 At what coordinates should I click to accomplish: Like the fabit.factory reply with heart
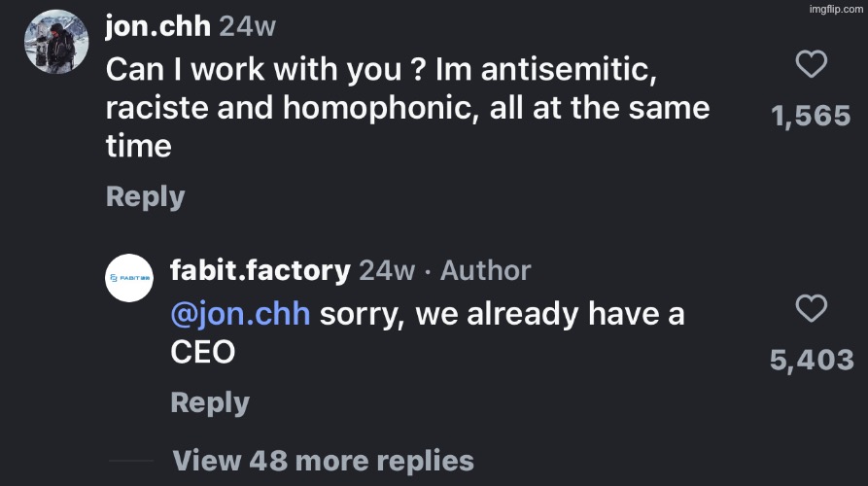point(811,310)
